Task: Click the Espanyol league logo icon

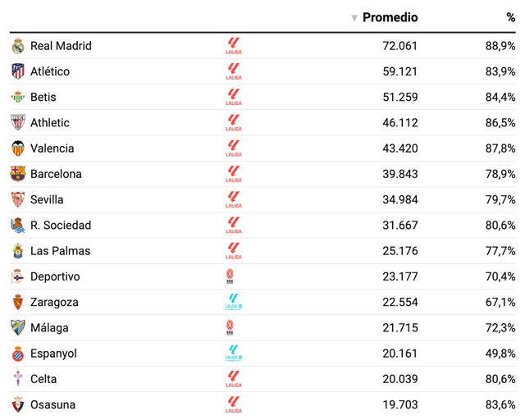Action: (234, 354)
